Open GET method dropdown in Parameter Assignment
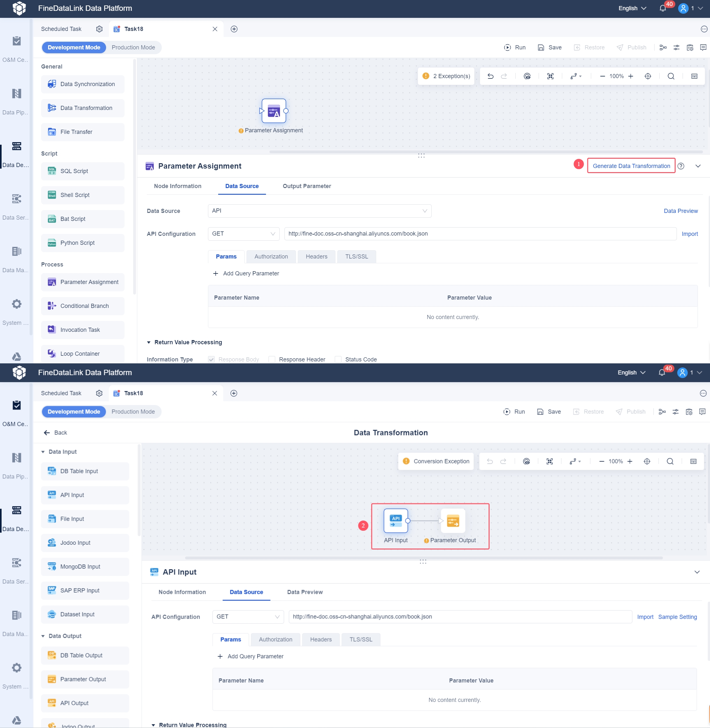The height and width of the screenshot is (728, 710). coord(243,234)
